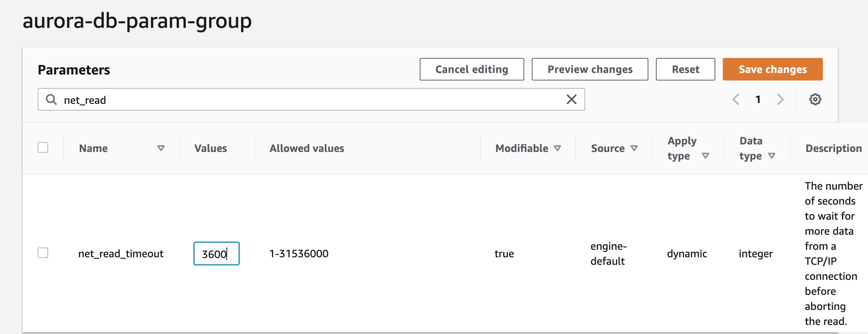Click the integer data type cell
868x334 pixels.
pos(756,254)
